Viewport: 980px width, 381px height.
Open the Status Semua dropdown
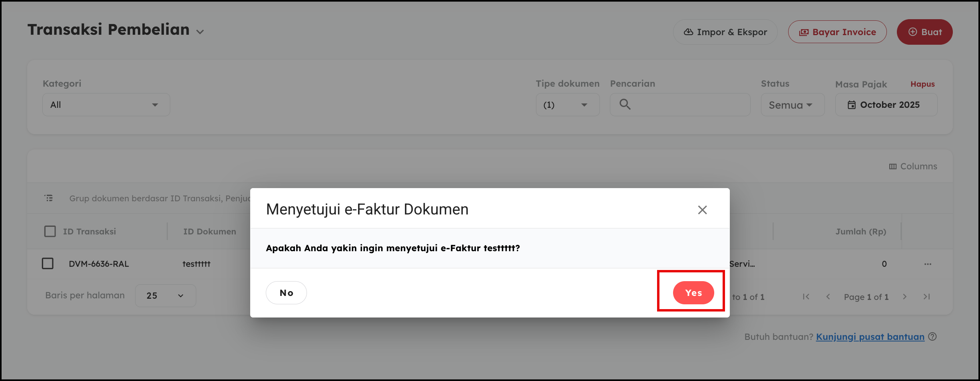792,105
